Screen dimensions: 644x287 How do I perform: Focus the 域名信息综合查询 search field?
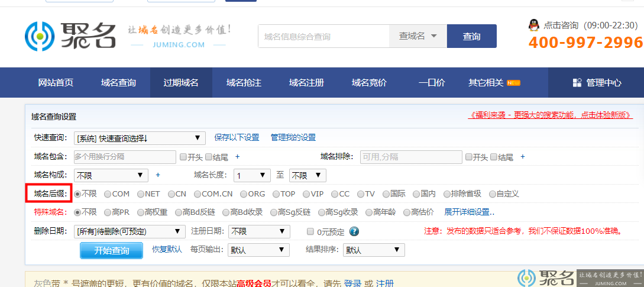[323, 36]
